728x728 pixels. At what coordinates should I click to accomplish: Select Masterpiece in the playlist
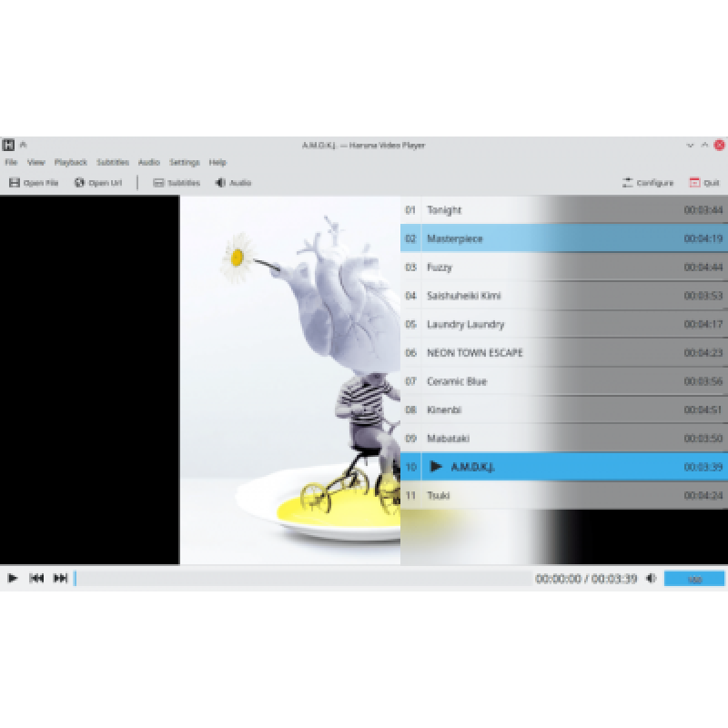(x=455, y=238)
